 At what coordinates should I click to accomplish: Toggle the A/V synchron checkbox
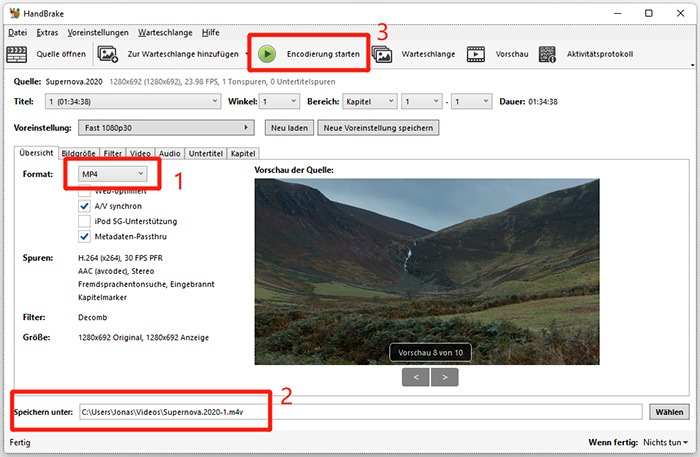click(85, 205)
